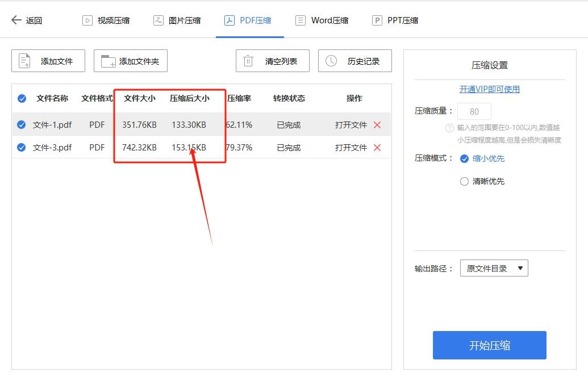Uncheck the 文件-3.pdf row checkbox

(x=22, y=147)
